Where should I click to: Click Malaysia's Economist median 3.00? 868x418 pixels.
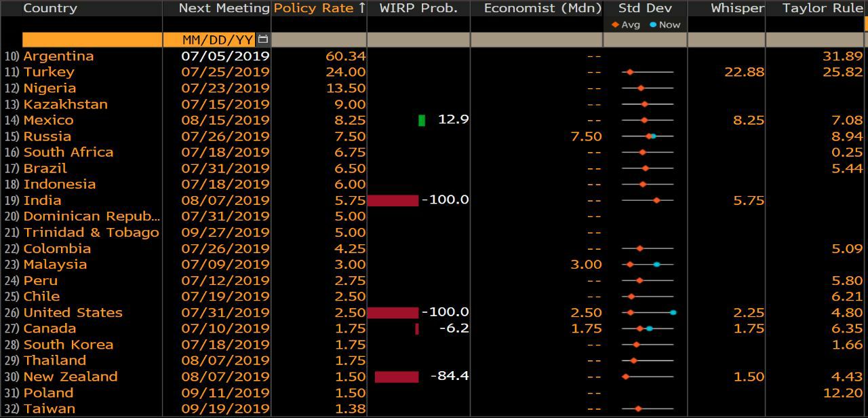[586, 265]
